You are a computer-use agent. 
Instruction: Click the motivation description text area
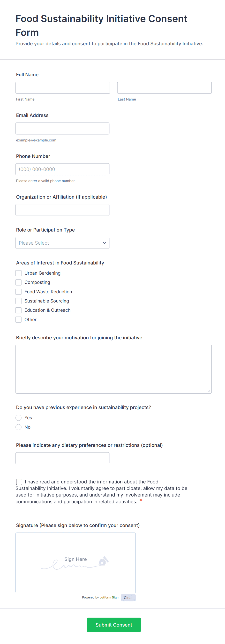(113, 369)
